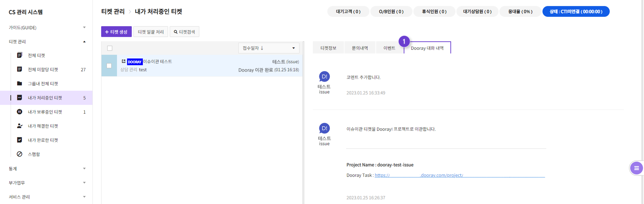The image size is (644, 204).
Task: Click the 티켓 관리 breadcrumb
Action: coord(113,11)
